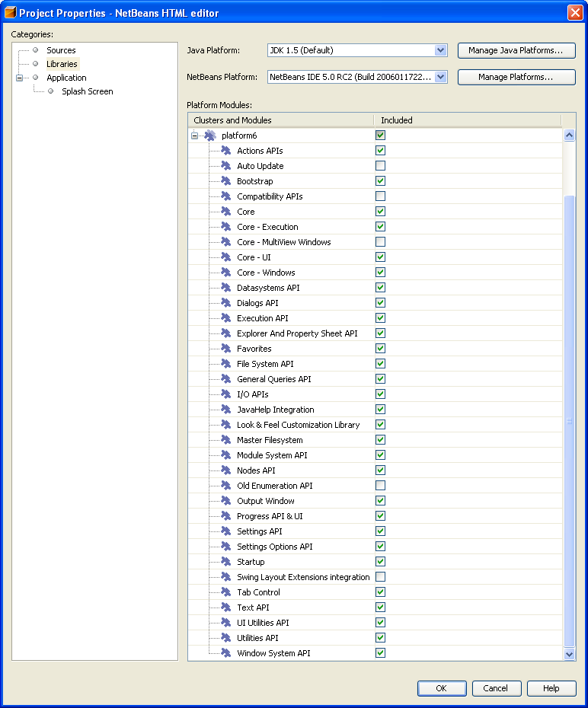This screenshot has width=588, height=708.
Task: Click the Execution API module icon
Action: coord(225,318)
